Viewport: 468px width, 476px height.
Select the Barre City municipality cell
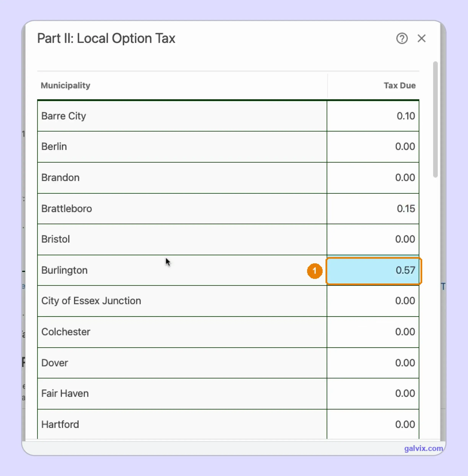182,116
